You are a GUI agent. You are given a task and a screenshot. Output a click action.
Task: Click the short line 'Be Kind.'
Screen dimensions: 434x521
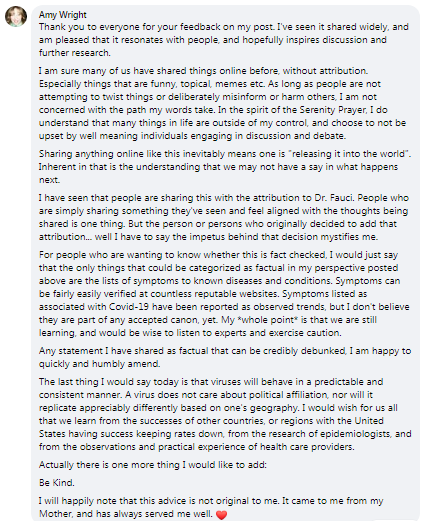pos(57,483)
